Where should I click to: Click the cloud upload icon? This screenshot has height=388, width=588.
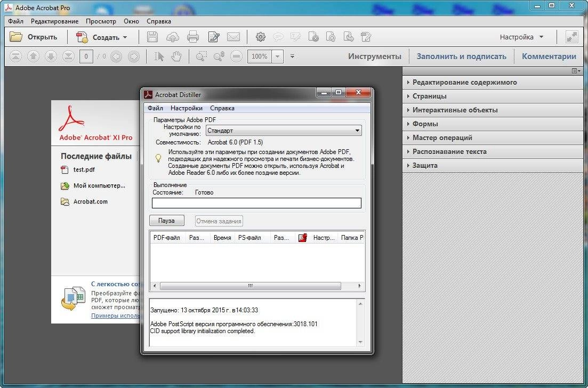click(x=173, y=37)
